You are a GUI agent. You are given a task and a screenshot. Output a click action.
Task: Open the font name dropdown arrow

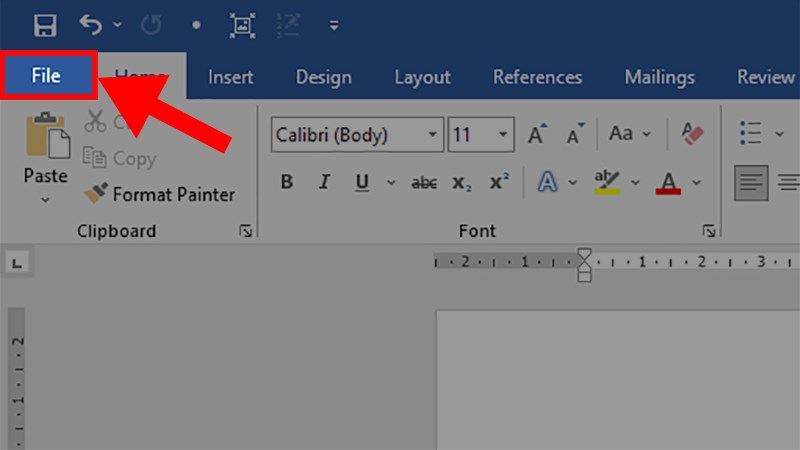433,135
